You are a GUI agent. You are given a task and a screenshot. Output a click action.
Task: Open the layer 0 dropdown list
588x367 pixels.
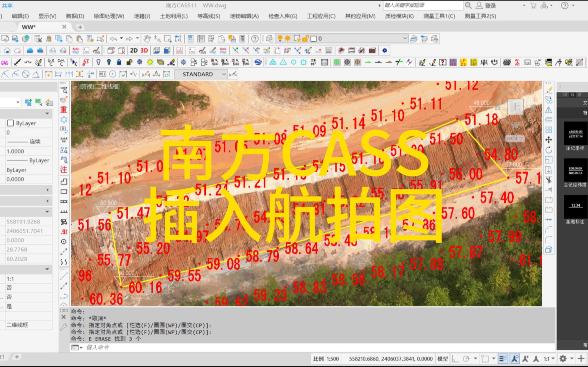click(x=405, y=39)
